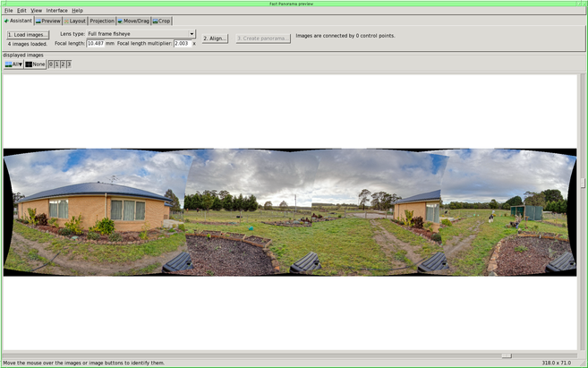Open the Crop tab

click(162, 21)
